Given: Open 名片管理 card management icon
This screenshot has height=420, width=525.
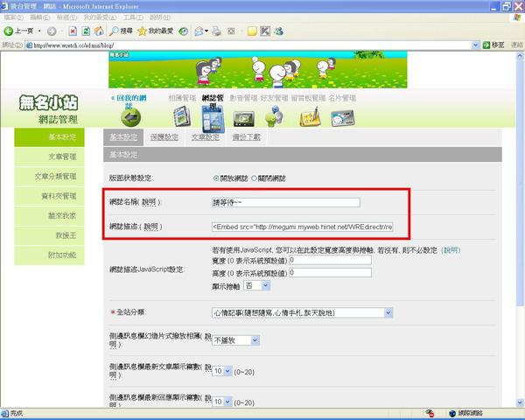Looking at the screenshot, I should (x=342, y=118).
